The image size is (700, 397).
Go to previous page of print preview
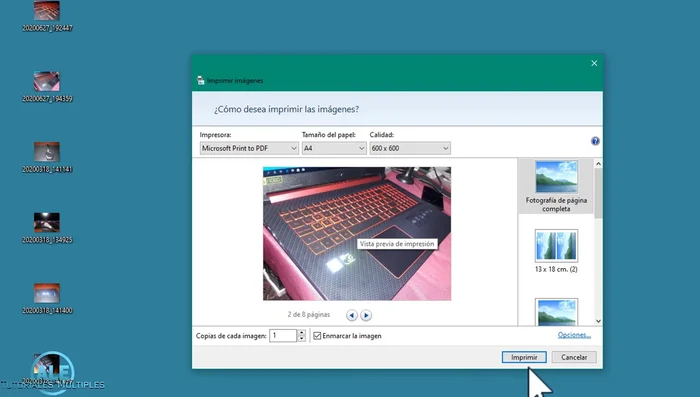pos(352,315)
